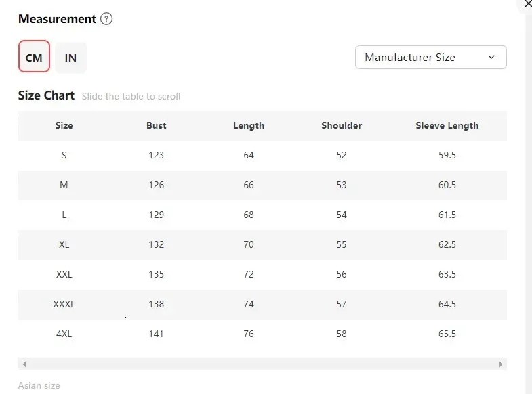This screenshot has height=394, width=532.
Task: Select the 4XL size row
Action: (x=262, y=334)
